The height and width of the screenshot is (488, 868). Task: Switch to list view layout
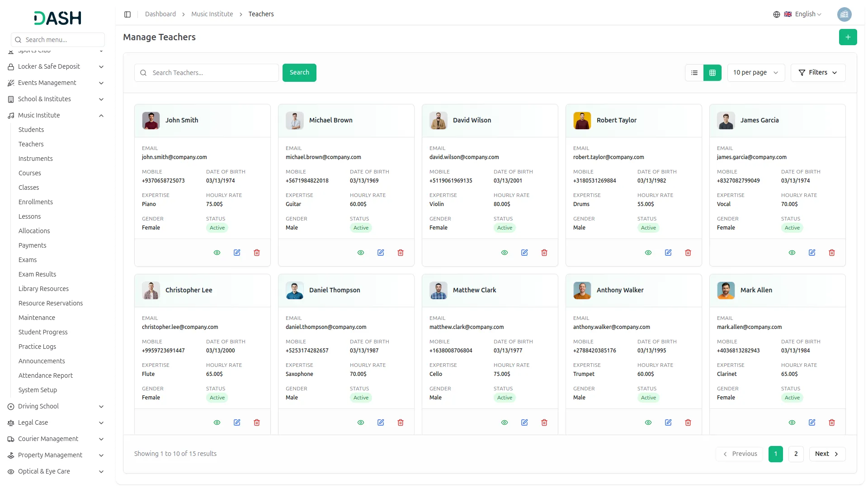click(x=694, y=73)
